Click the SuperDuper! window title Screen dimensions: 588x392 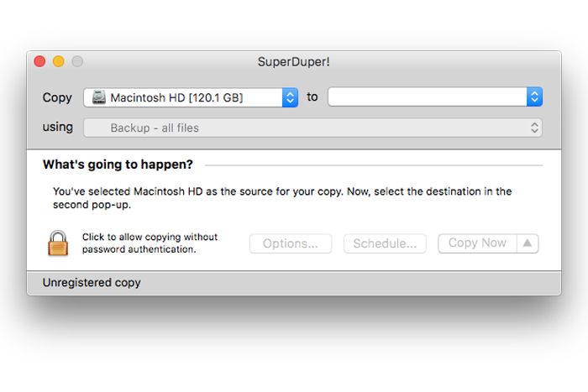pyautogui.click(x=294, y=61)
